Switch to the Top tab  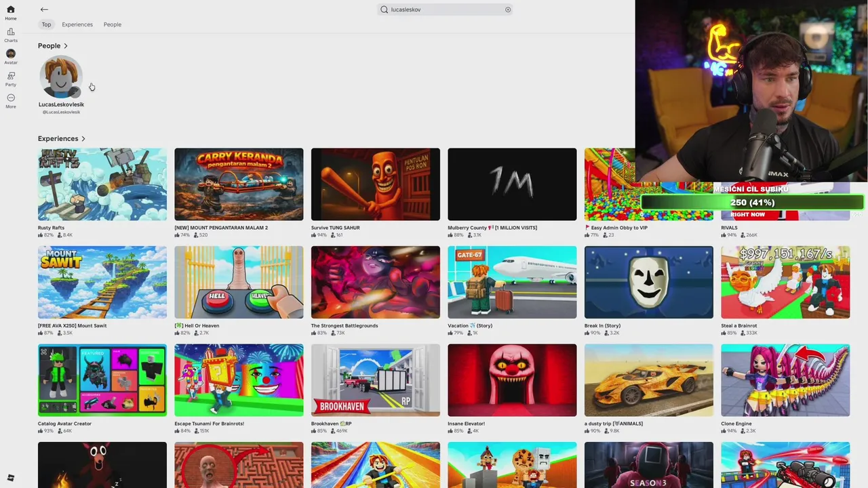46,24
